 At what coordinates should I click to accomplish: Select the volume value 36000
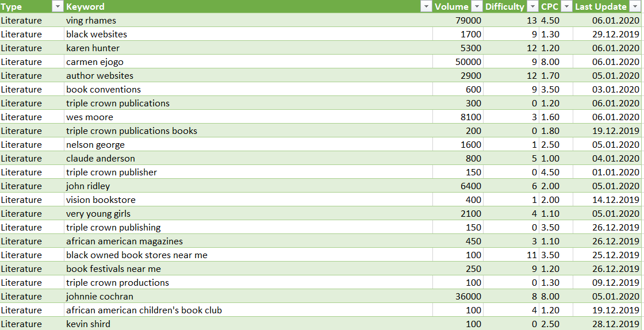(468, 296)
